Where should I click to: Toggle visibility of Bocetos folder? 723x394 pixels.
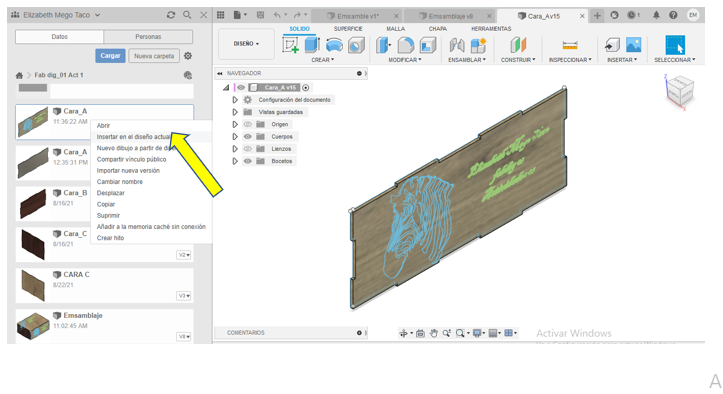point(248,161)
